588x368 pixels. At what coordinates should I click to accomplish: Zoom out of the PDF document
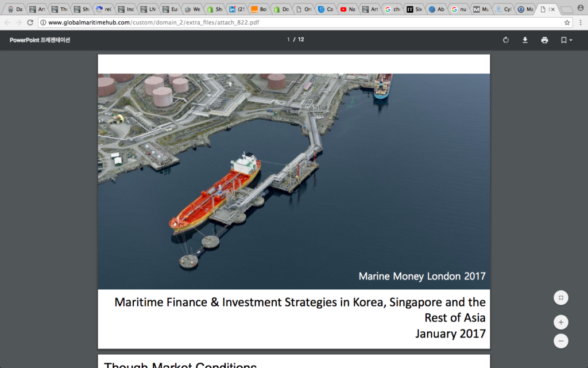(561, 341)
